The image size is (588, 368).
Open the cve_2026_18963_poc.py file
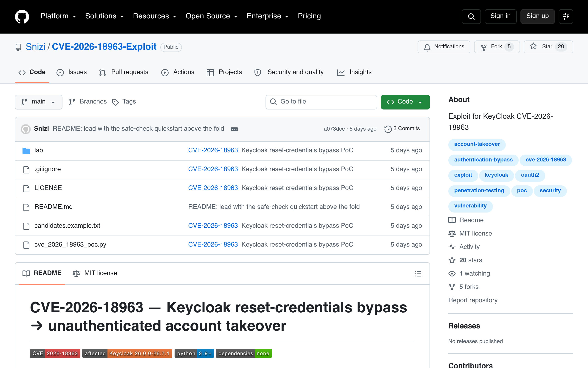[70, 244]
